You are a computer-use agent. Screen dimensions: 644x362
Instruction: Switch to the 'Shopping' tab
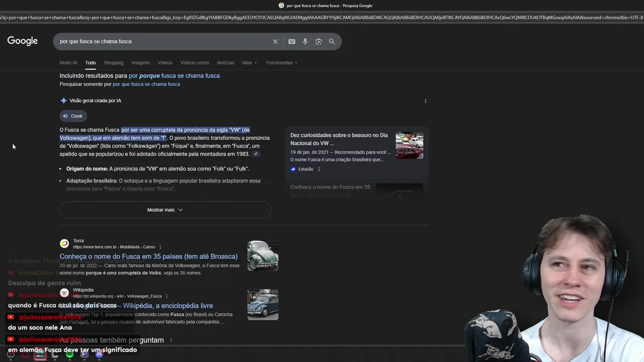[x=114, y=63]
